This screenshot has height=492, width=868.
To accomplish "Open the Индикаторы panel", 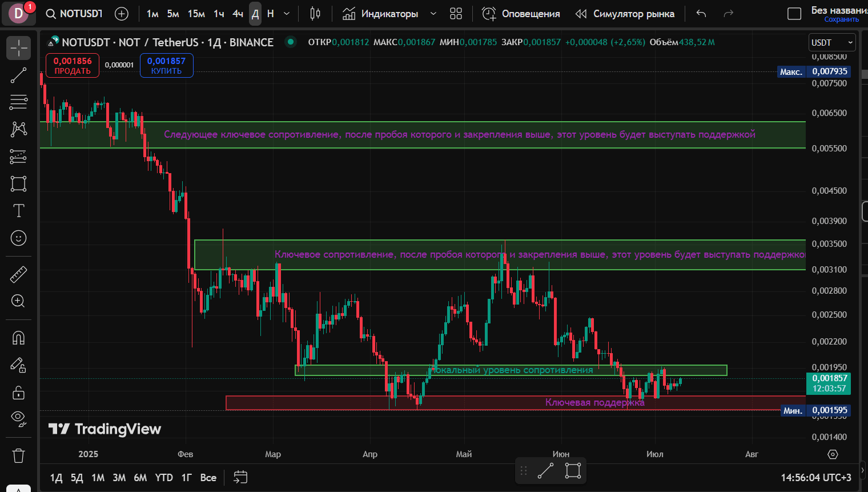I will point(380,14).
